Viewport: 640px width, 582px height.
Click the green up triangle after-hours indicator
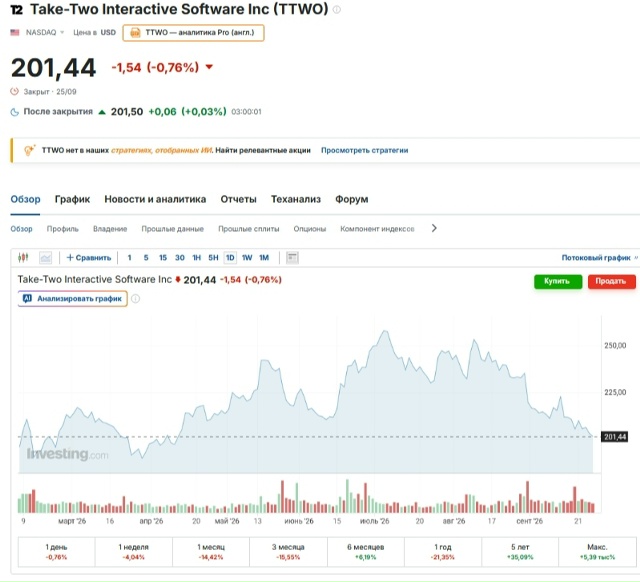tap(102, 112)
